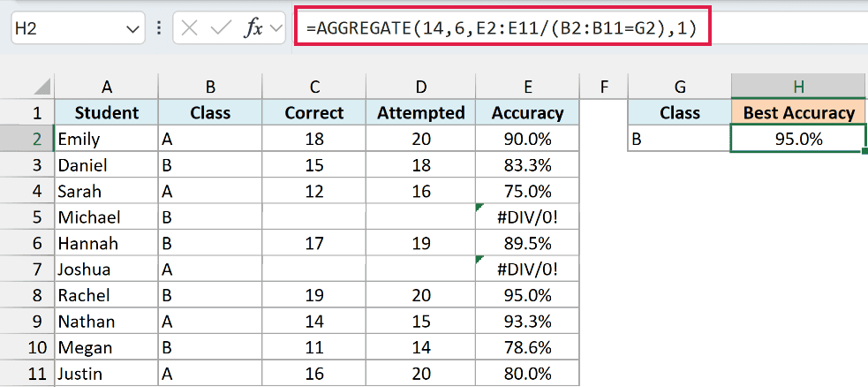Select the Attempted value 18 for Daniel
868x387 pixels.
421,165
